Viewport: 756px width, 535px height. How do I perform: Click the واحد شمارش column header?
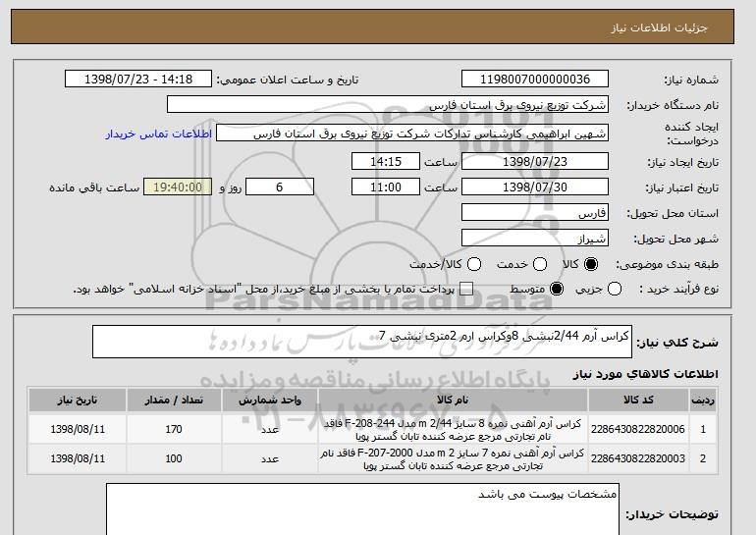pyautogui.click(x=270, y=401)
